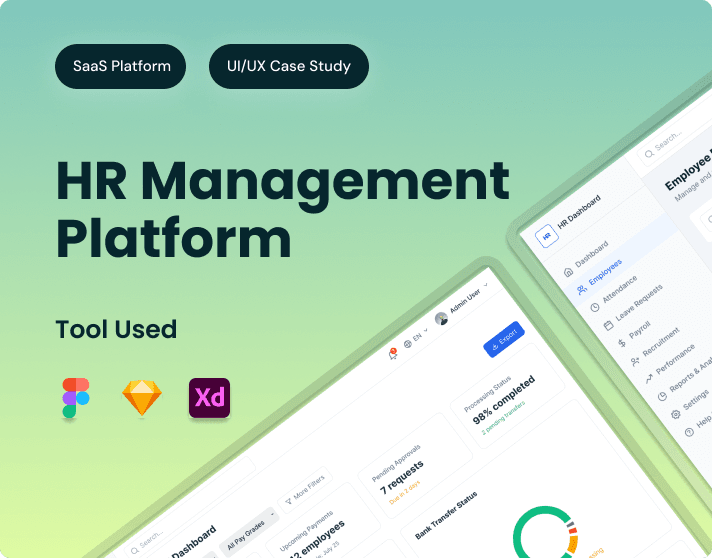Click the Sketch diamond icon
The image size is (712, 558).
(x=142, y=398)
